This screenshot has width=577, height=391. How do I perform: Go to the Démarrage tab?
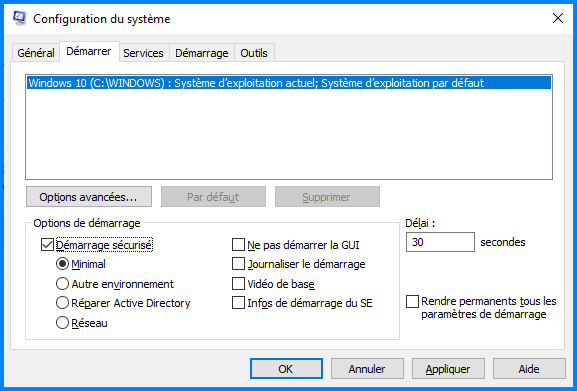click(x=202, y=53)
